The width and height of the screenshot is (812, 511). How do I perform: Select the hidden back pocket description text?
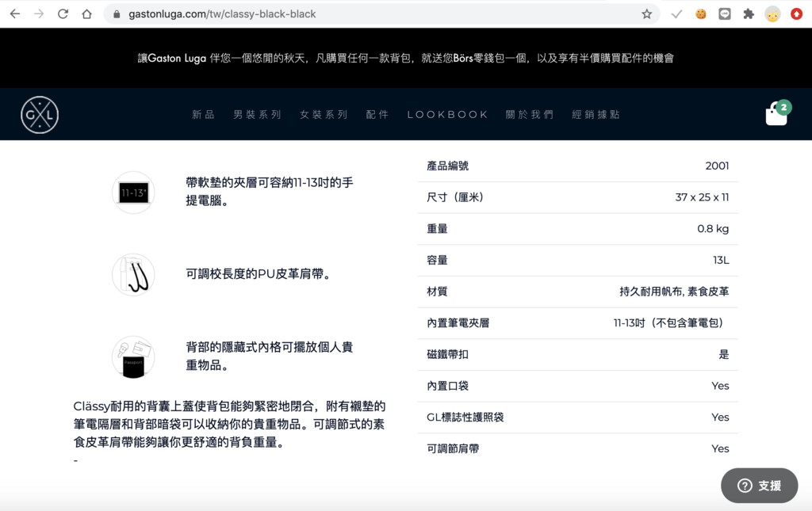click(270, 356)
